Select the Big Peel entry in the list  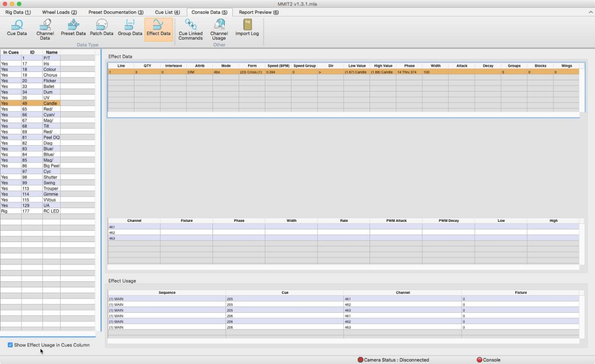52,165
